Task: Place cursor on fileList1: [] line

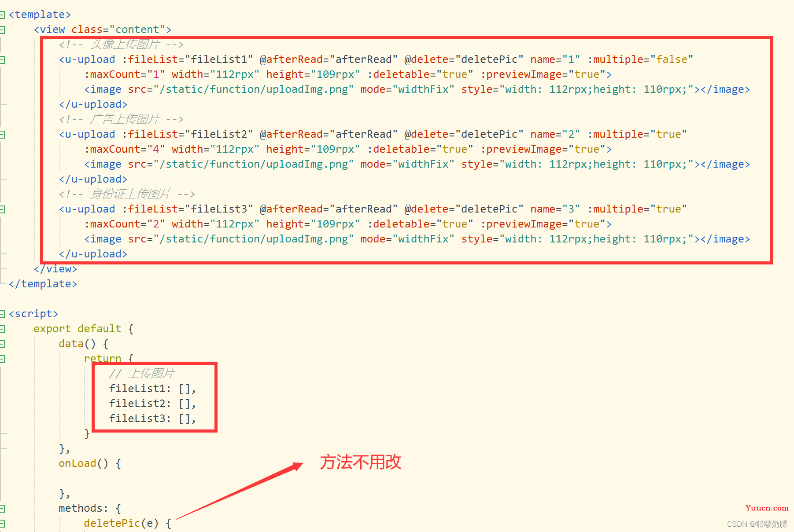Action: pos(152,389)
